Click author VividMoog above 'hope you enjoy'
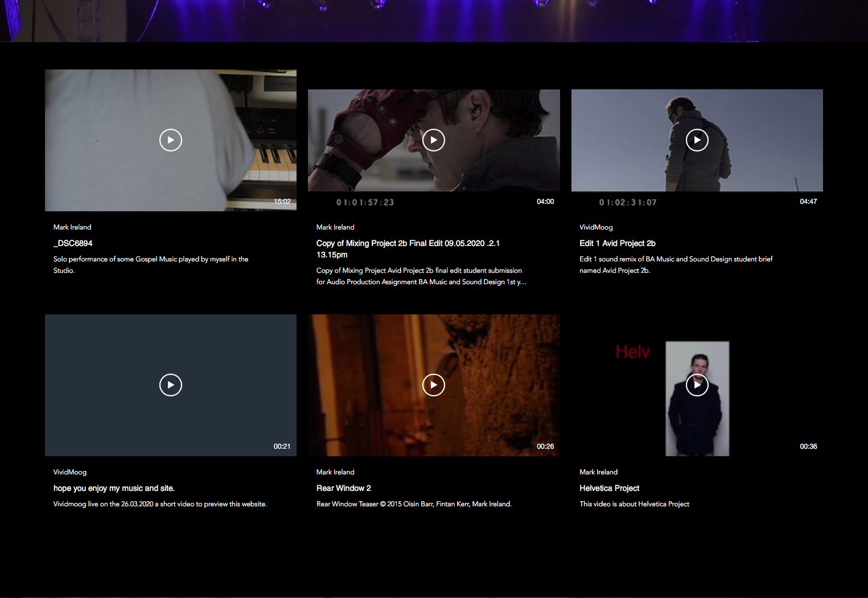Image resolution: width=868 pixels, height=598 pixels. coord(70,472)
